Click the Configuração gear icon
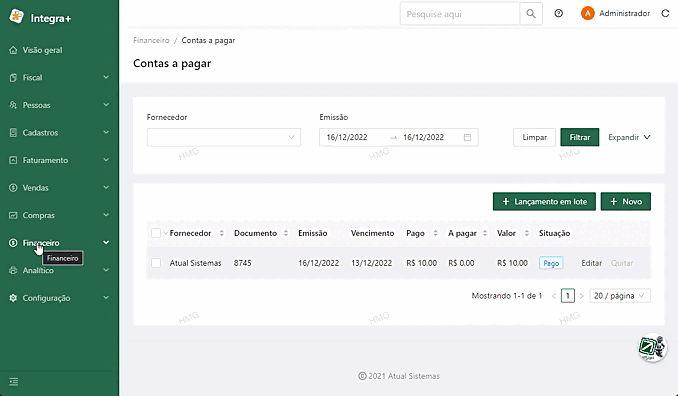The height and width of the screenshot is (396, 678). pyautogui.click(x=13, y=298)
